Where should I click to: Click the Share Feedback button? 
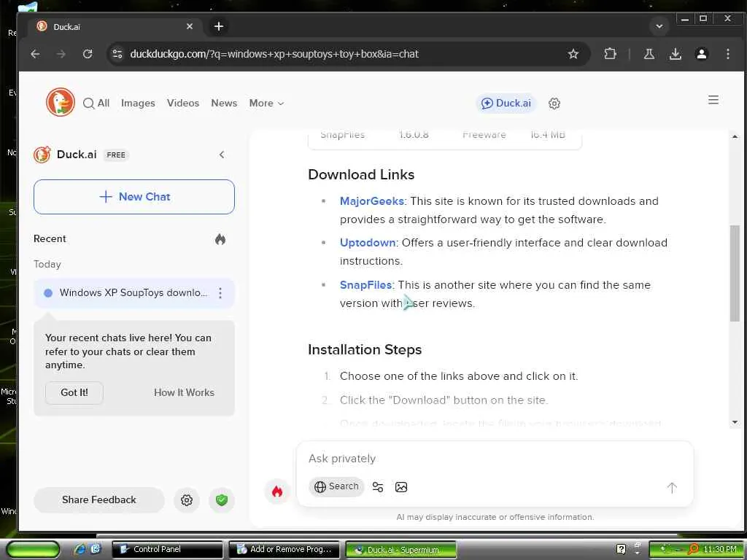coord(99,500)
